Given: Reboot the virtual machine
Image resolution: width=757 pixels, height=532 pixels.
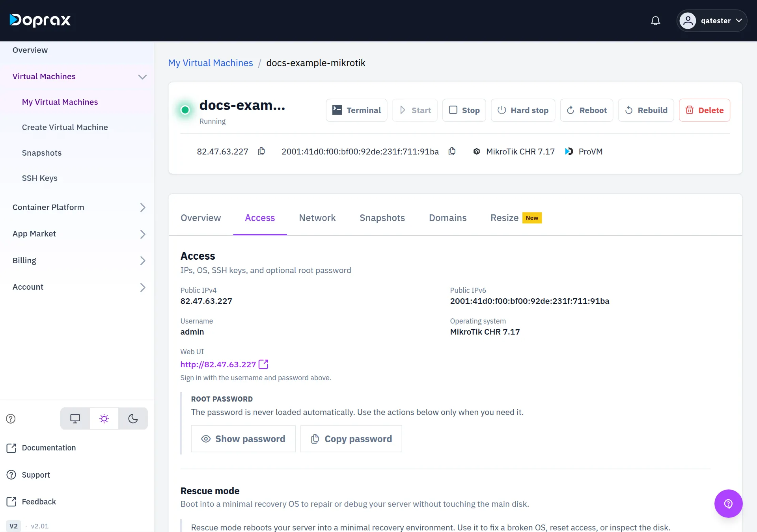Looking at the screenshot, I should click(x=587, y=110).
